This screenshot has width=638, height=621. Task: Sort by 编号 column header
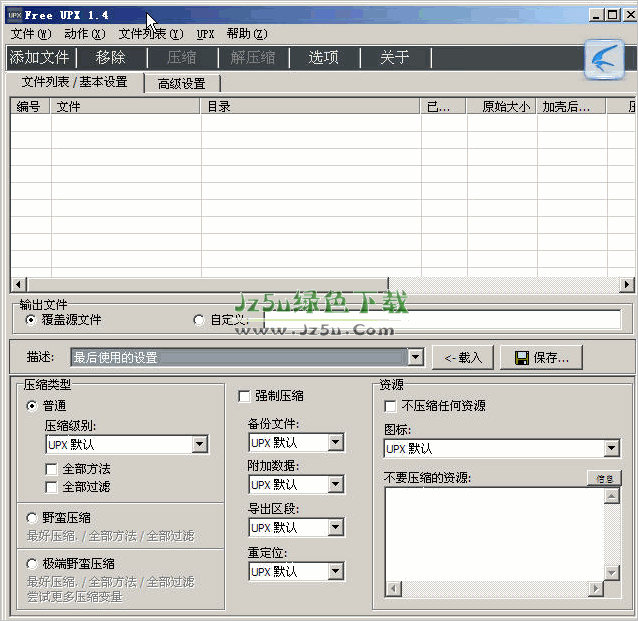point(30,107)
